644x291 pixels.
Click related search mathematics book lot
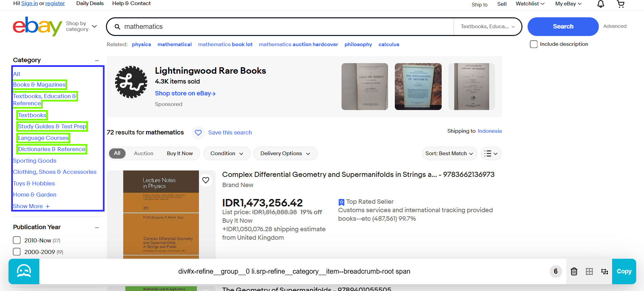225,44
